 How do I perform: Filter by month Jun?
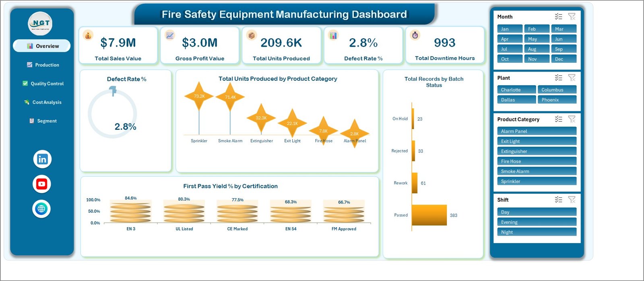coord(564,39)
